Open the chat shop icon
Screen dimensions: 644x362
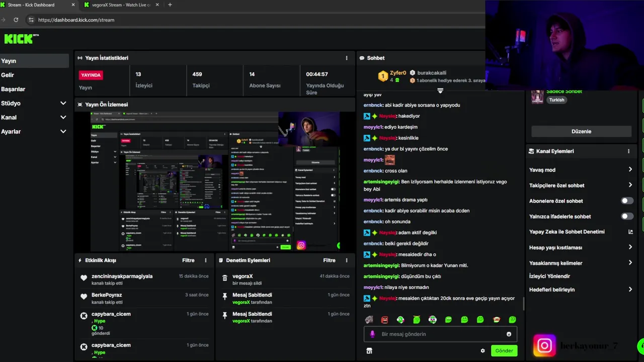click(x=369, y=351)
